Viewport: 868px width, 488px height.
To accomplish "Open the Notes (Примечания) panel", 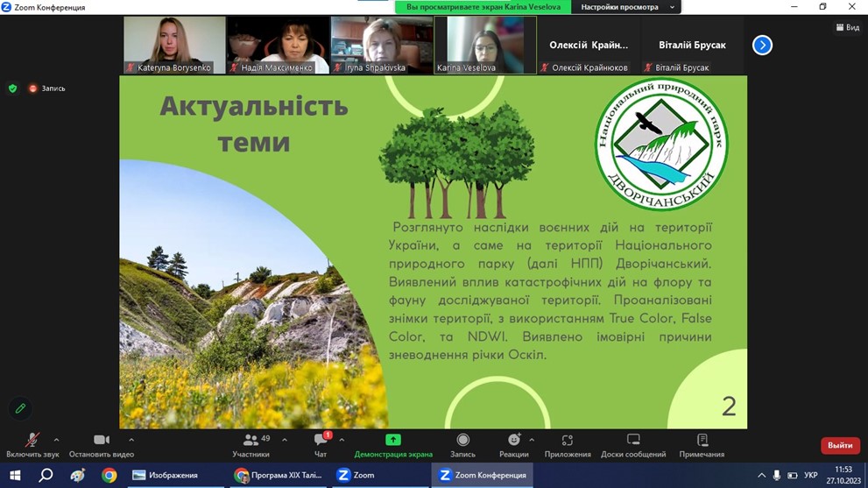I will coord(702,444).
